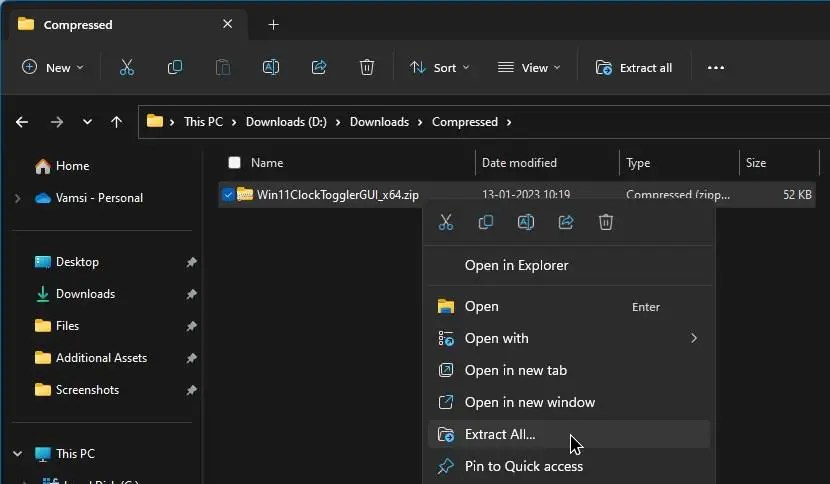Click the Cut icon in the top toolbar
Image resolution: width=830 pixels, height=484 pixels.
[x=127, y=67]
